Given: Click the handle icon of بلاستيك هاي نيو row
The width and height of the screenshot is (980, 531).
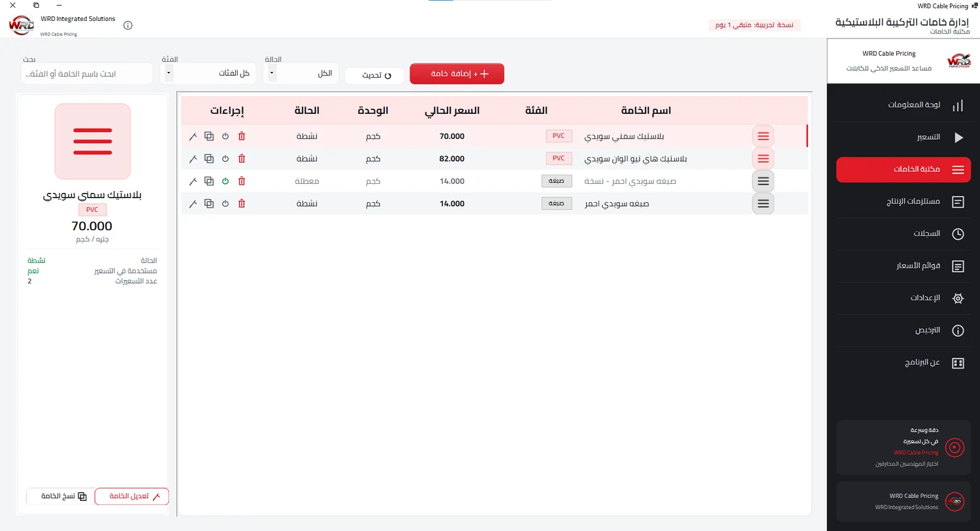Looking at the screenshot, I should pyautogui.click(x=763, y=158).
